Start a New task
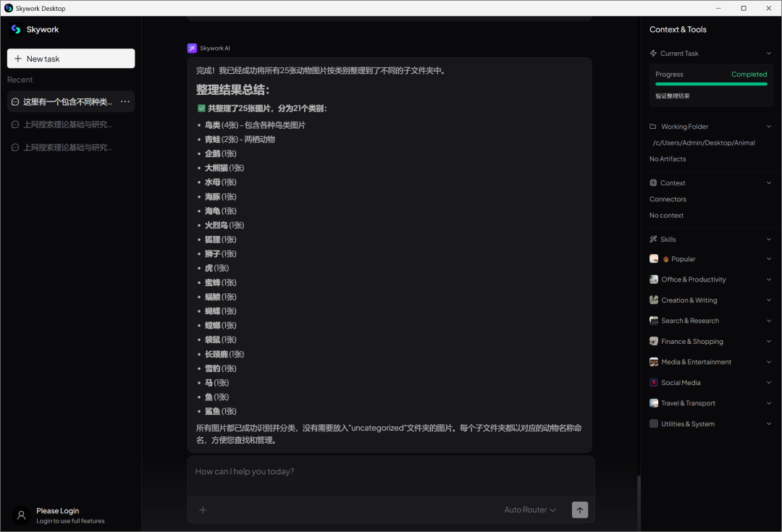The width and height of the screenshot is (782, 532). pos(71,59)
